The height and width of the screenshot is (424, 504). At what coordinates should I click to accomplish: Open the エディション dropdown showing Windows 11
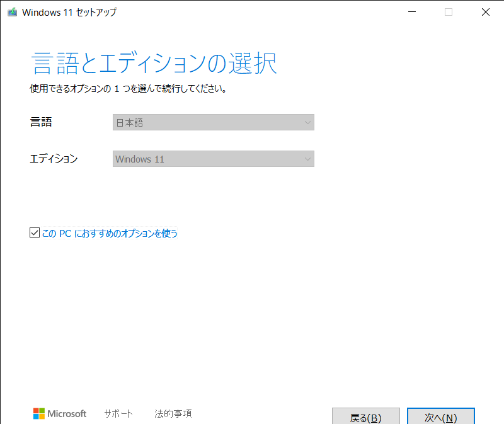click(214, 159)
